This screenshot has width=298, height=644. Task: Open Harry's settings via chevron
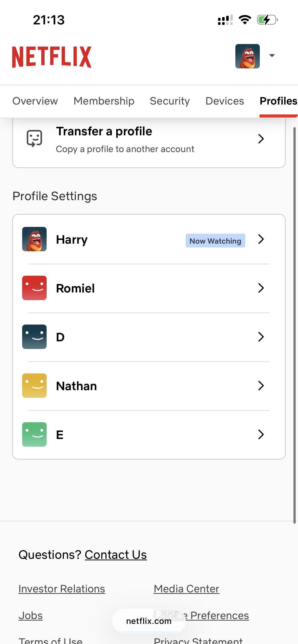pos(261,239)
